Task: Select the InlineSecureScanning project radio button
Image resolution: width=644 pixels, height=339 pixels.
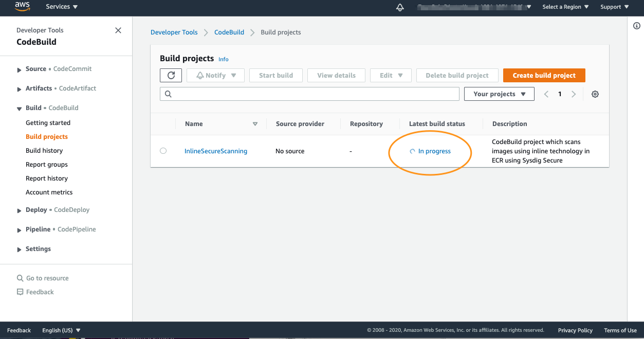Action: (163, 151)
